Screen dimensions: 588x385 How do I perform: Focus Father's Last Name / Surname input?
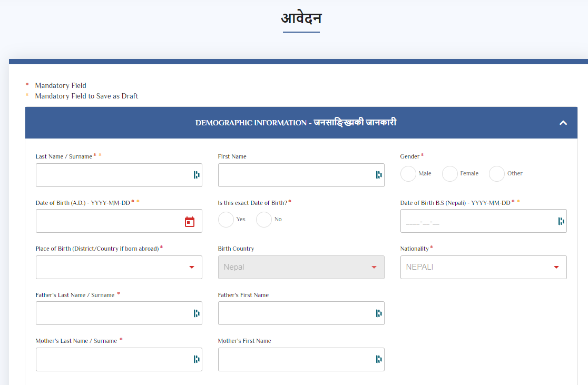(x=119, y=313)
